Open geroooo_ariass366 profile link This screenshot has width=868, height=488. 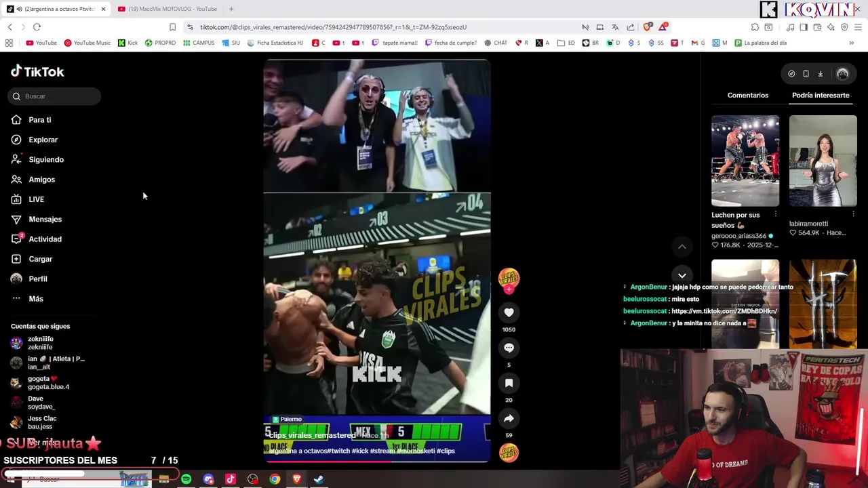pos(738,236)
